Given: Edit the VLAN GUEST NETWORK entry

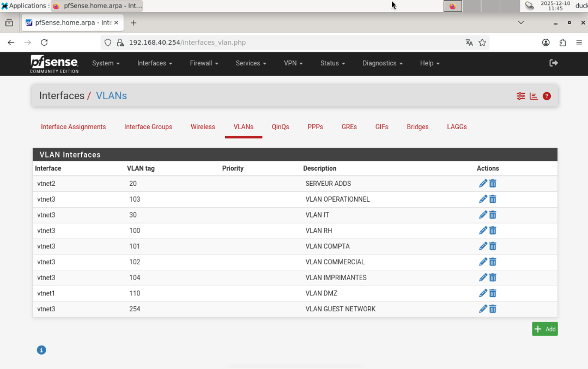Looking at the screenshot, I should 483,309.
